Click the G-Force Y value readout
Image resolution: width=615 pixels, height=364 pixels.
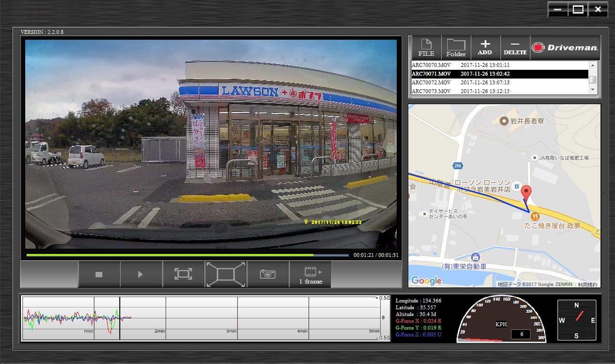click(419, 328)
